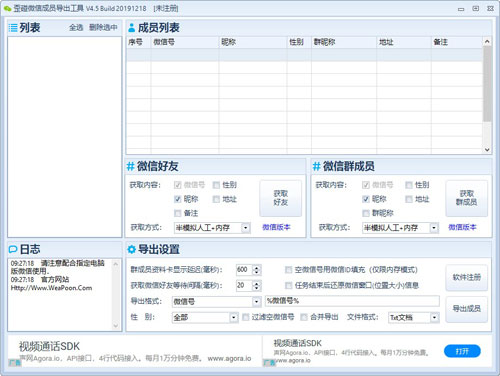Click the hash icon beside 微信群成员

click(x=316, y=166)
